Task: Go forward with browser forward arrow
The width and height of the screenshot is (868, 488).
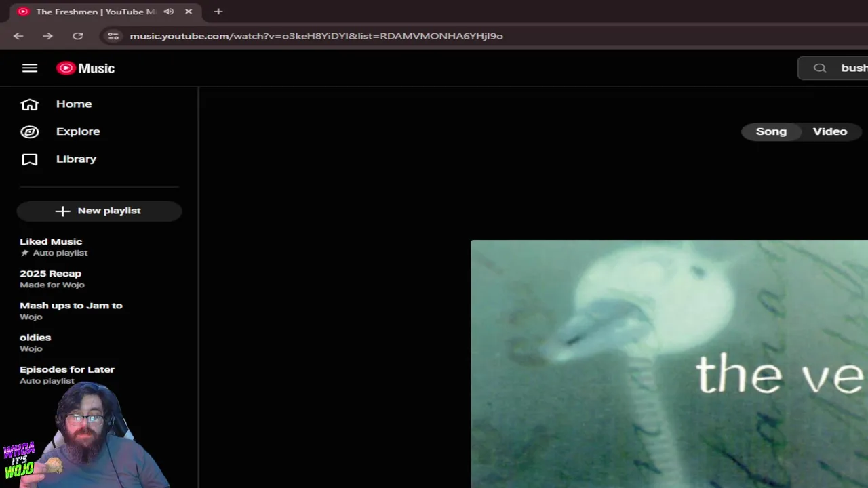Action: (x=47, y=36)
